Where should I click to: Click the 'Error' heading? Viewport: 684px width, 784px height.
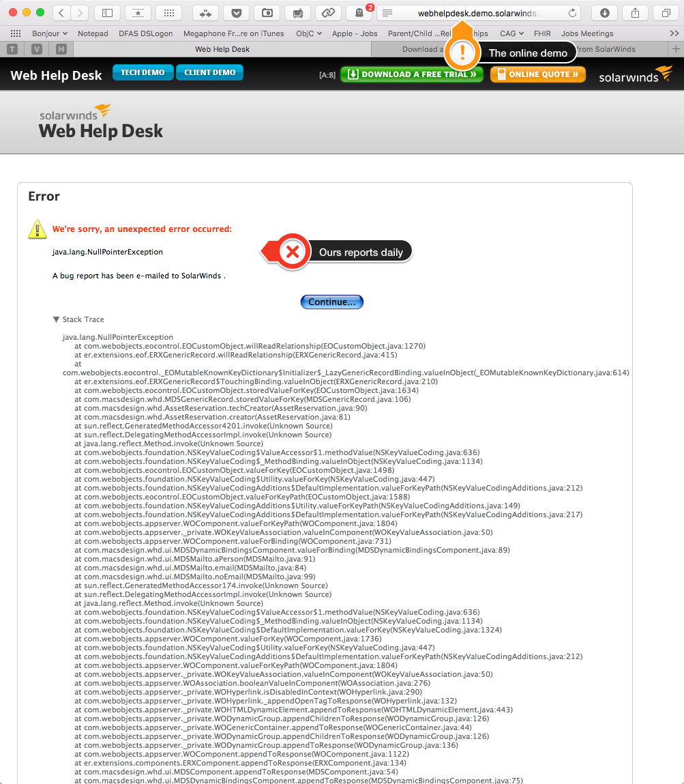point(44,196)
